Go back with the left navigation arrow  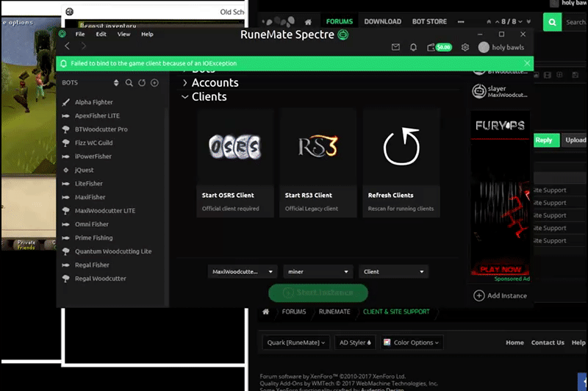point(67,46)
